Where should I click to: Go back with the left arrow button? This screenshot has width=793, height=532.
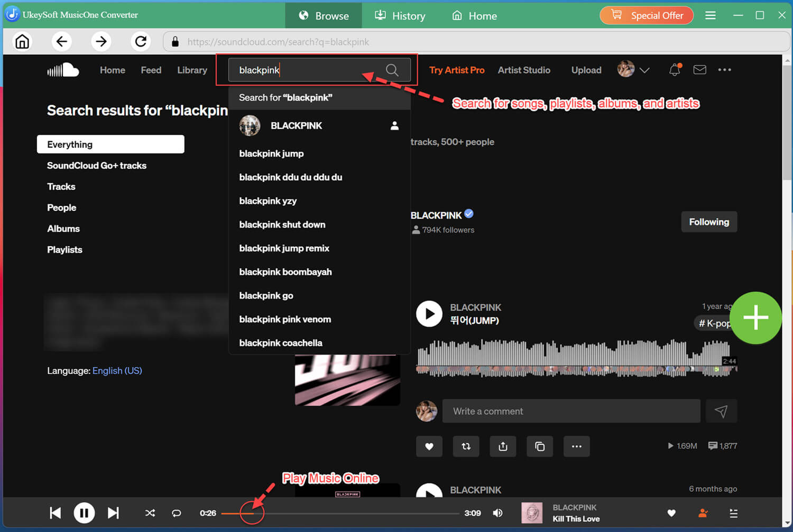coord(61,41)
